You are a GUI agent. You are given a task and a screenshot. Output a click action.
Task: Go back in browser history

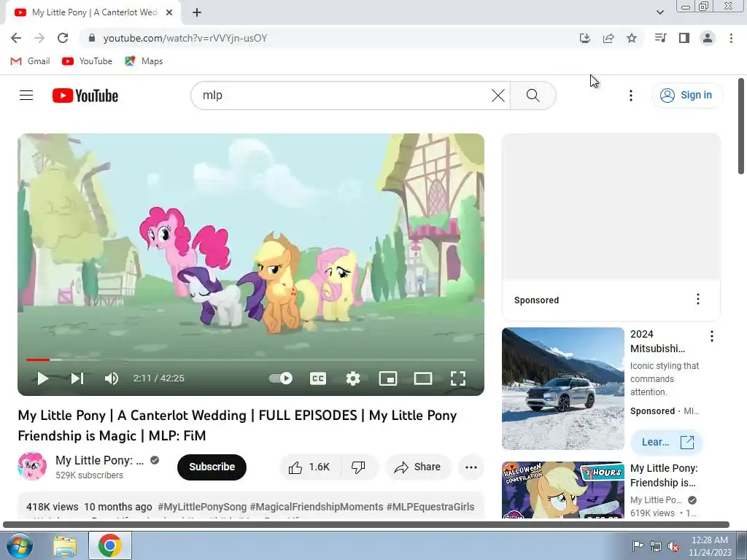pos(16,38)
